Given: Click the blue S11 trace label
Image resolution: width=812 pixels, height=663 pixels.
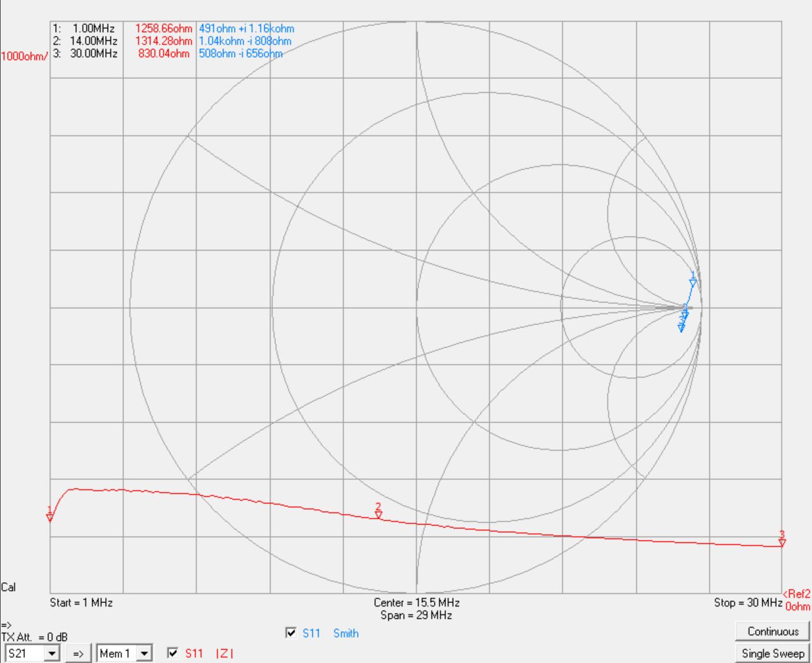Looking at the screenshot, I should click(311, 634).
